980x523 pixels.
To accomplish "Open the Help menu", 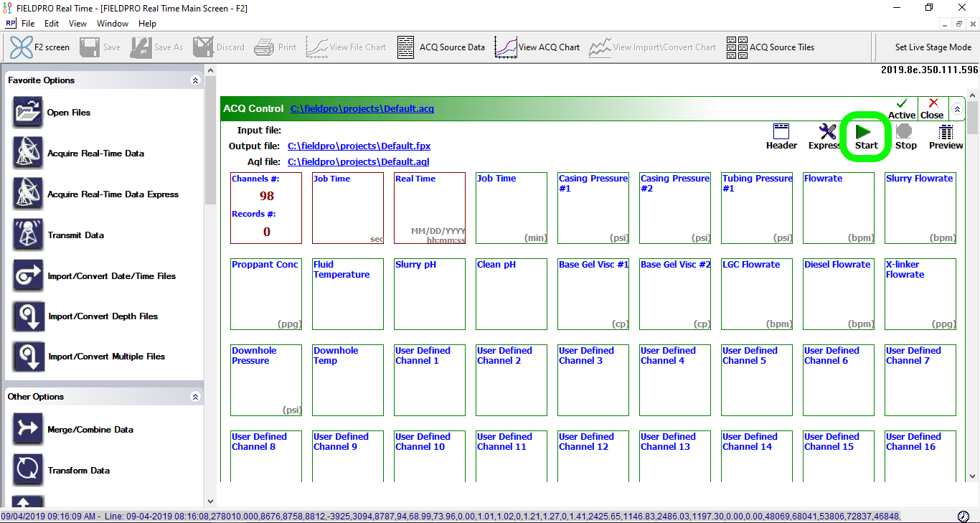I will (x=147, y=24).
